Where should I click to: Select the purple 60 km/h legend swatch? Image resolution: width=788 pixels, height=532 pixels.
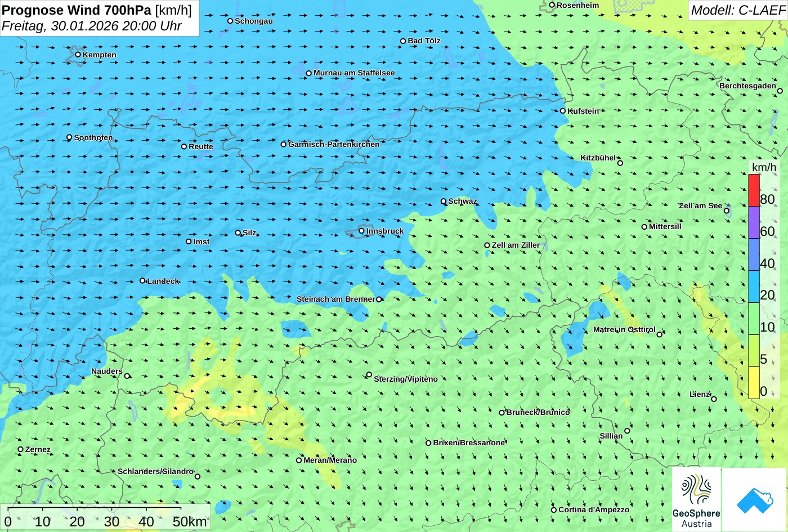pyautogui.click(x=754, y=222)
